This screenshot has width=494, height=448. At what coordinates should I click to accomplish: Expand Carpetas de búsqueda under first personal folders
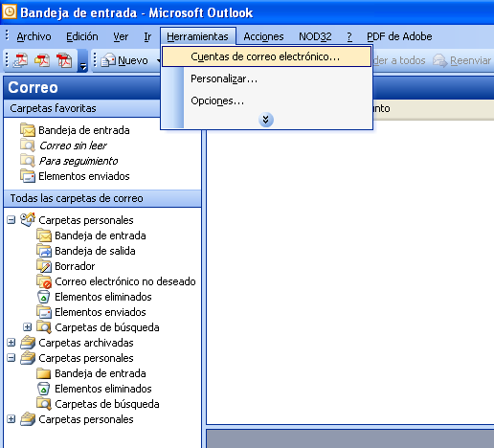(x=28, y=327)
